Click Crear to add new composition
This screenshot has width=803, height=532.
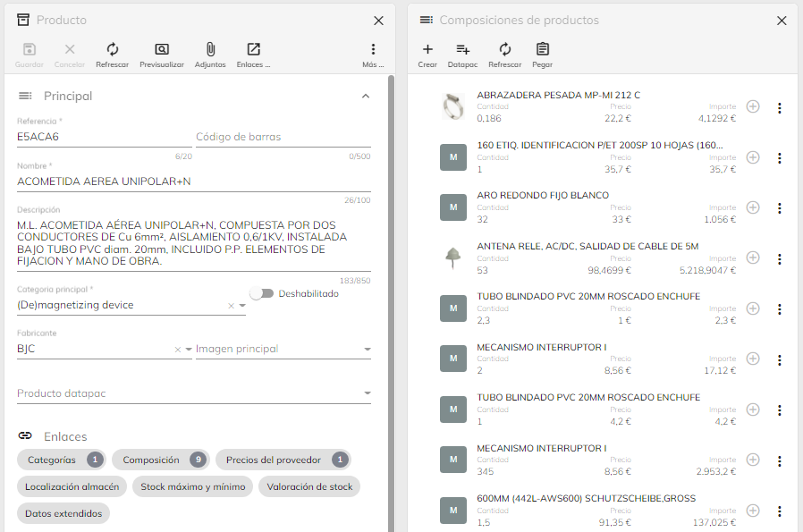tap(427, 50)
